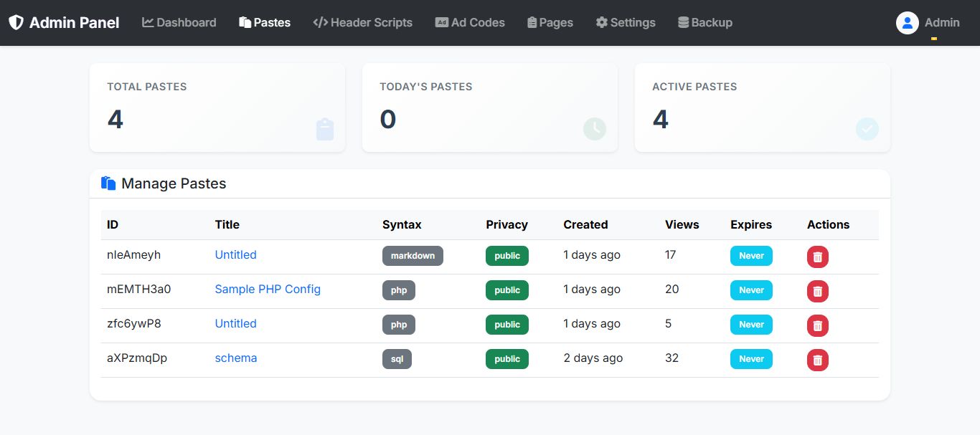980x435 pixels.
Task: Click the Never expiry badge for schema
Action: click(751, 359)
